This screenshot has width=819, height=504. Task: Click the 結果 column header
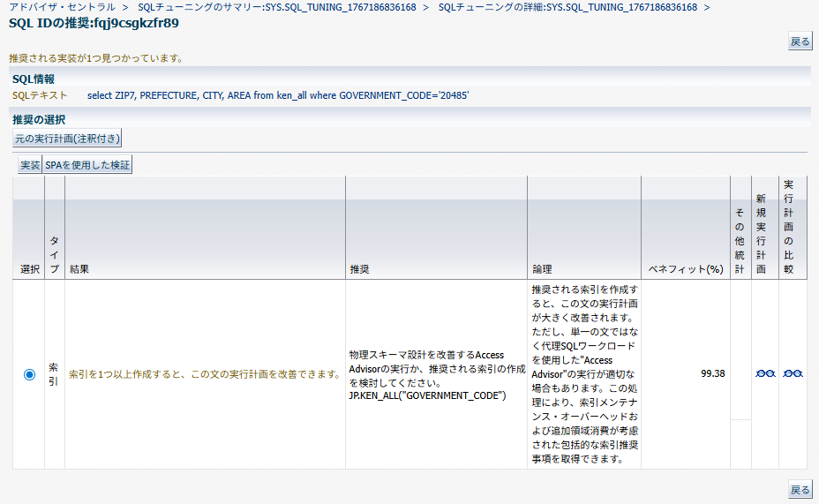tap(79, 268)
